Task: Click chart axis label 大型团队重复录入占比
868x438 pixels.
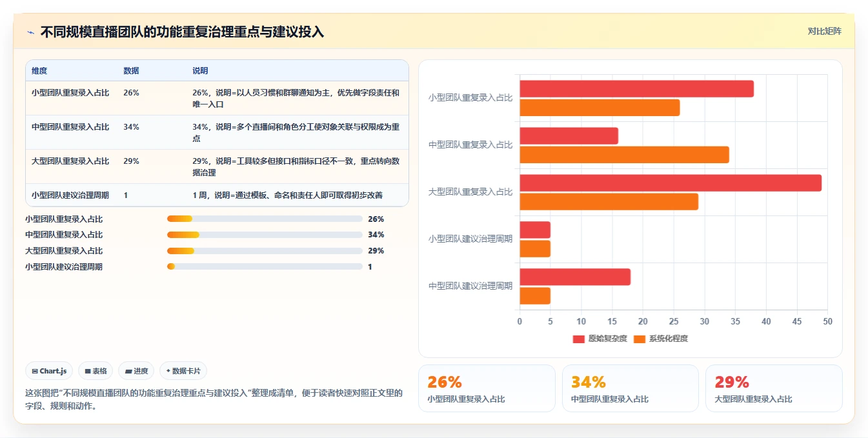Action: [470, 192]
